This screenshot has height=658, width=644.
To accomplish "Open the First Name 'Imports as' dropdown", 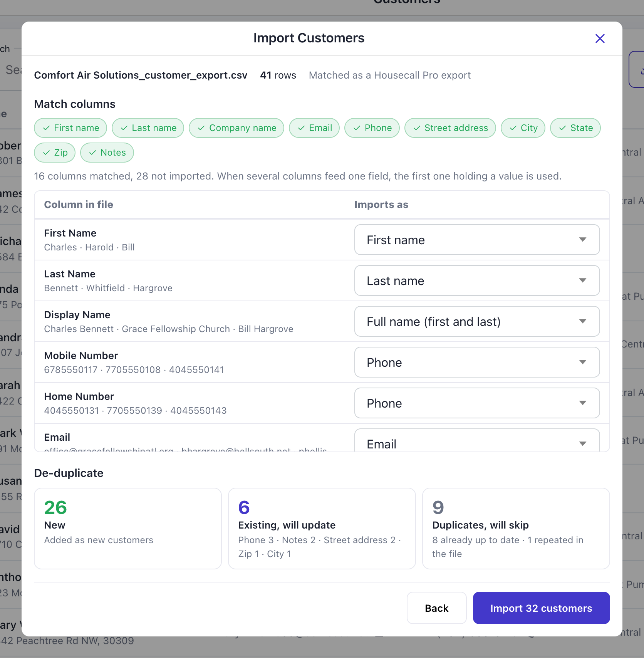I will pos(477,240).
